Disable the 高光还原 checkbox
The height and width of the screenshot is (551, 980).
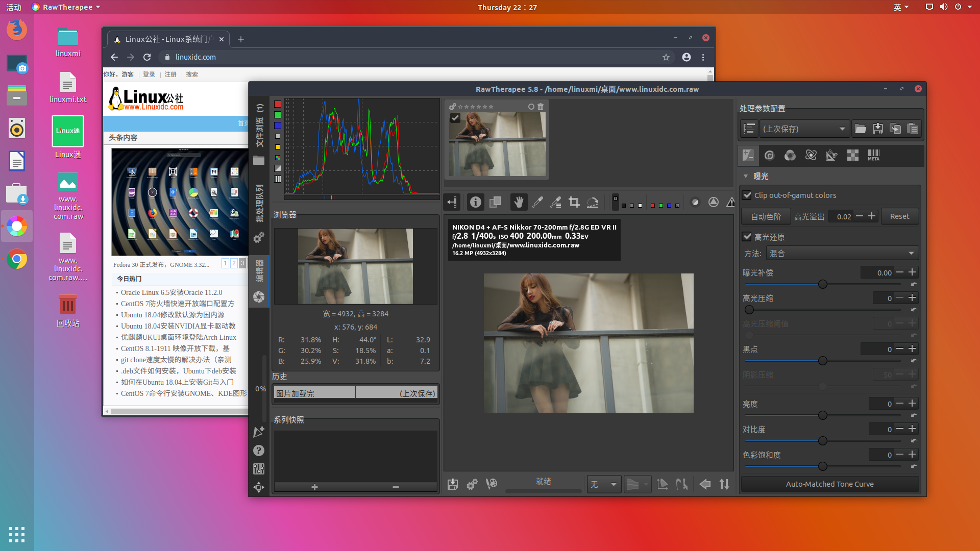(747, 236)
